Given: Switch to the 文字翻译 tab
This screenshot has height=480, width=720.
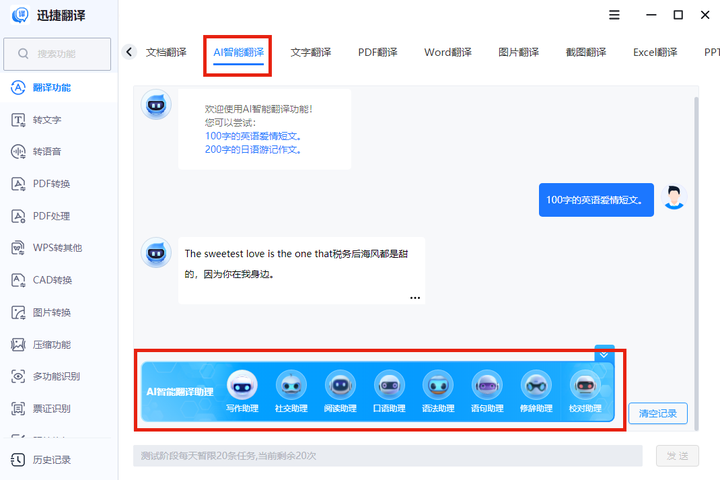Looking at the screenshot, I should [x=311, y=52].
